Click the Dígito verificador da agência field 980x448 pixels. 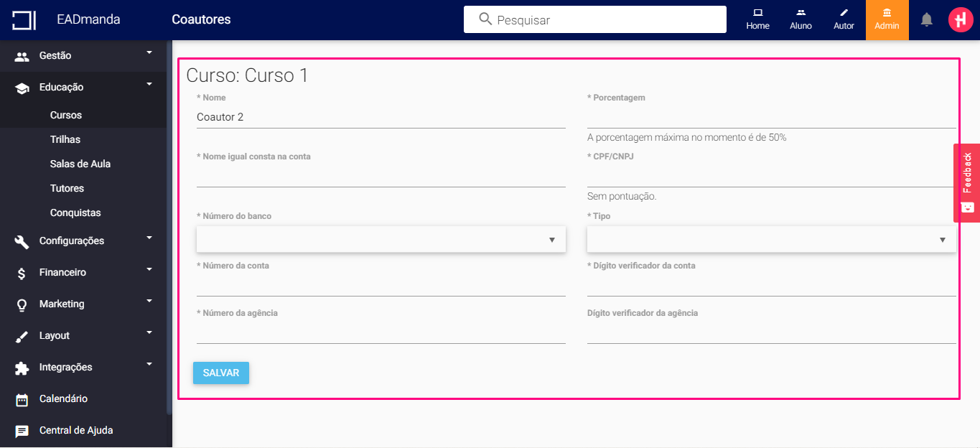772,332
